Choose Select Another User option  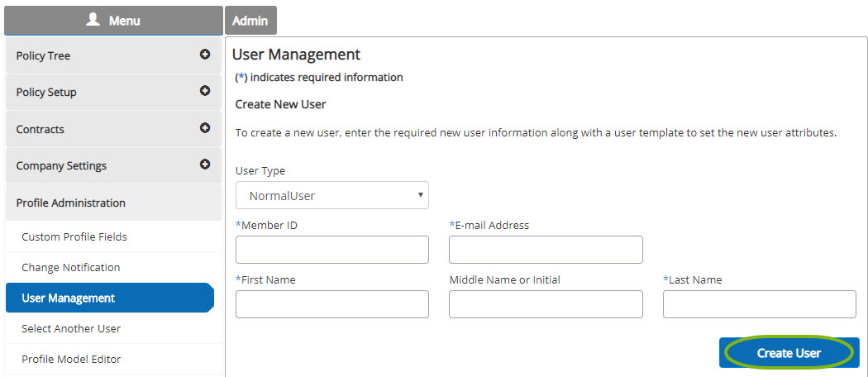[71, 329]
